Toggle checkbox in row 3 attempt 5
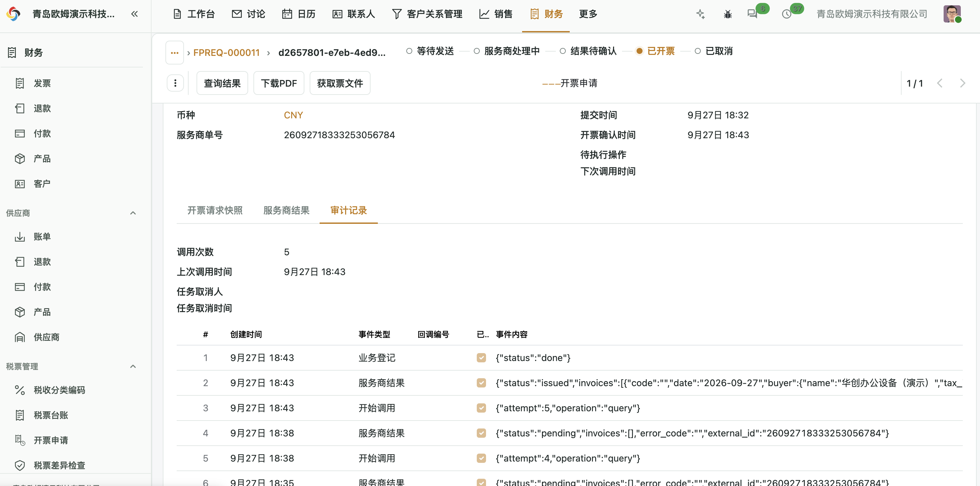Screen dimensions: 980x486 click(481, 408)
